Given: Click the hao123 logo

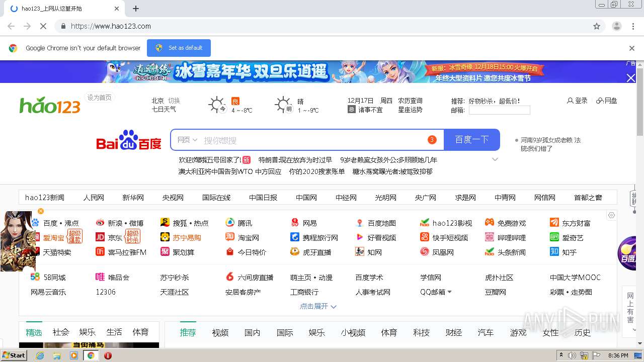Looking at the screenshot, I should point(50,105).
